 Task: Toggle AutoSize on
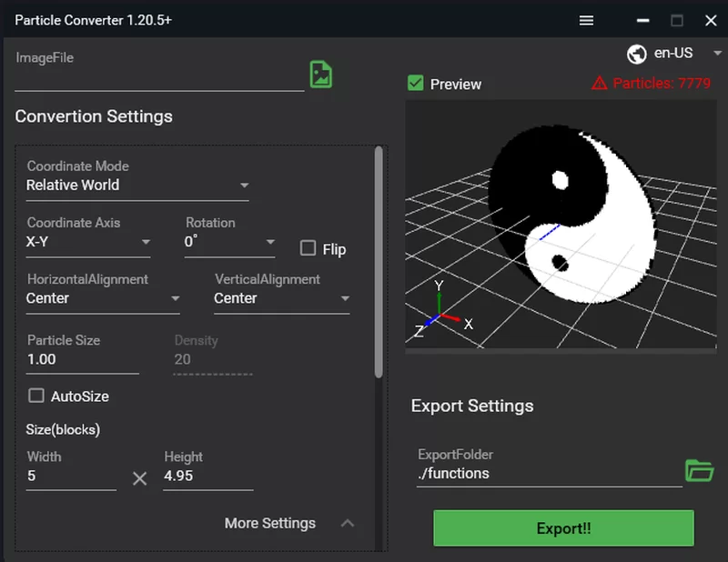point(37,396)
